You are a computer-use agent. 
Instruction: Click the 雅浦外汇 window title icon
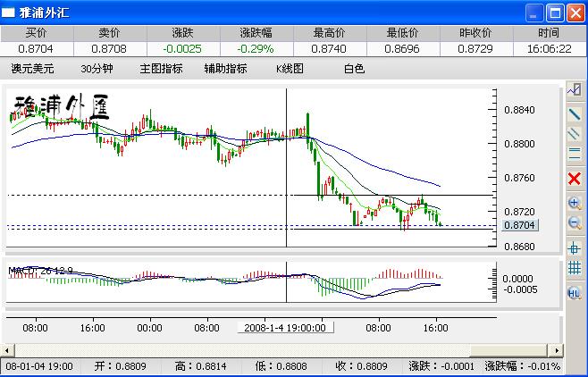[x=8, y=13]
